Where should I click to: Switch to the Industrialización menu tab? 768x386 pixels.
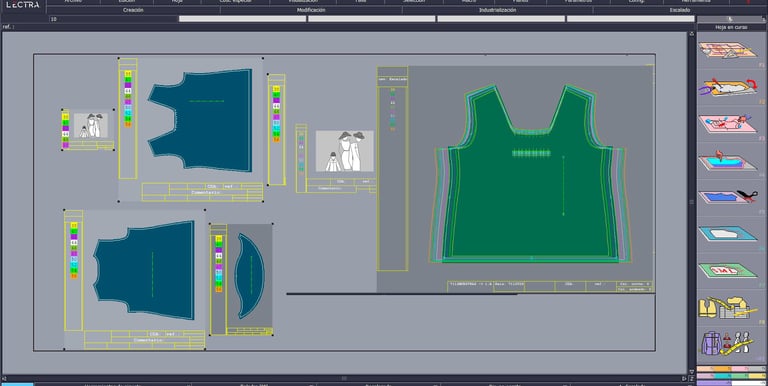(497, 10)
